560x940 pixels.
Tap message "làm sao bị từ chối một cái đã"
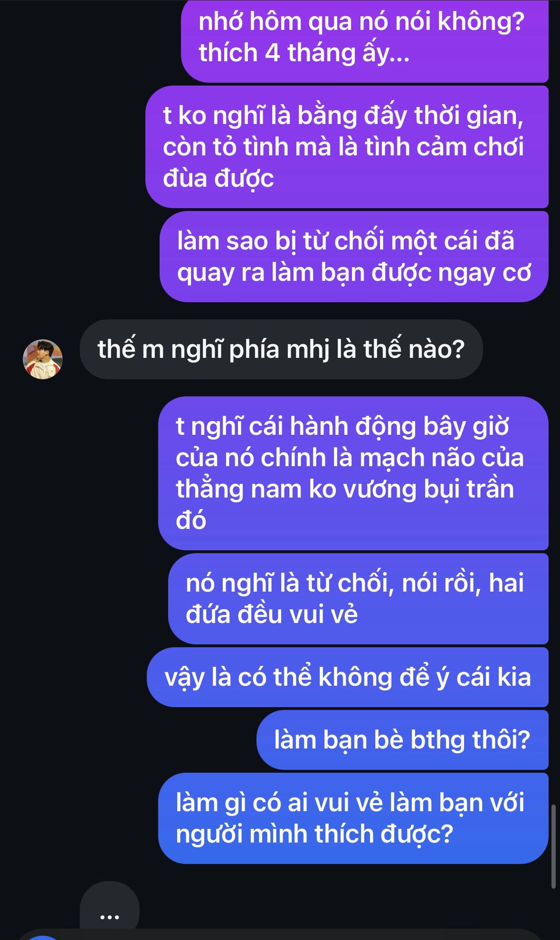[354, 257]
